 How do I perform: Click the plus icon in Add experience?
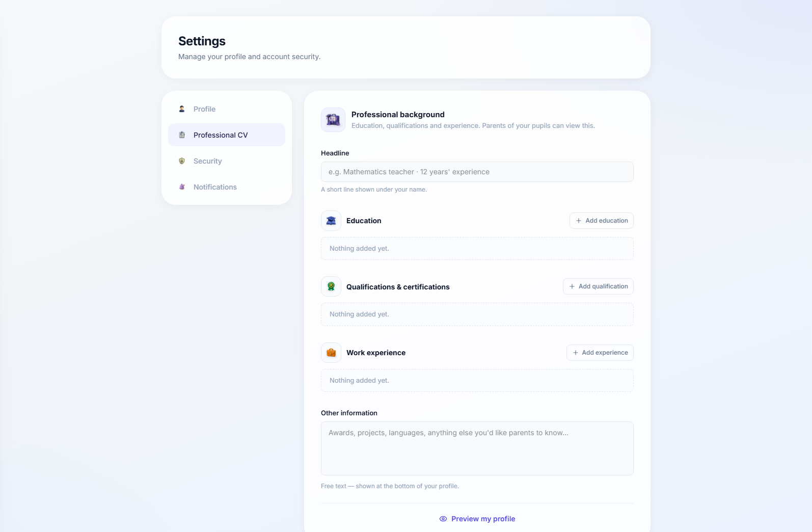576,353
